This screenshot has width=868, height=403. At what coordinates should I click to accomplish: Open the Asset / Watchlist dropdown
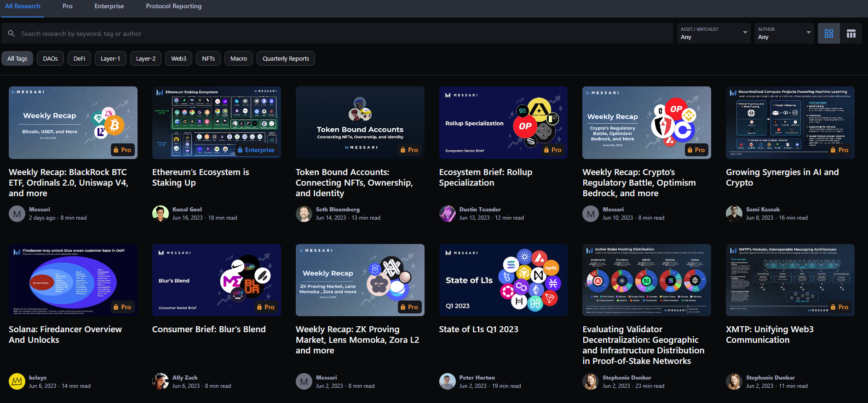click(x=713, y=34)
